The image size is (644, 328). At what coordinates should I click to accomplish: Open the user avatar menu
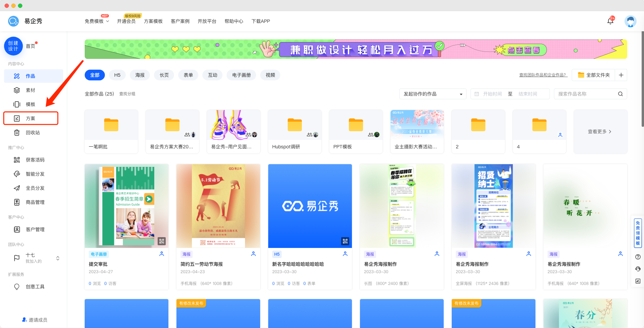pyautogui.click(x=630, y=21)
